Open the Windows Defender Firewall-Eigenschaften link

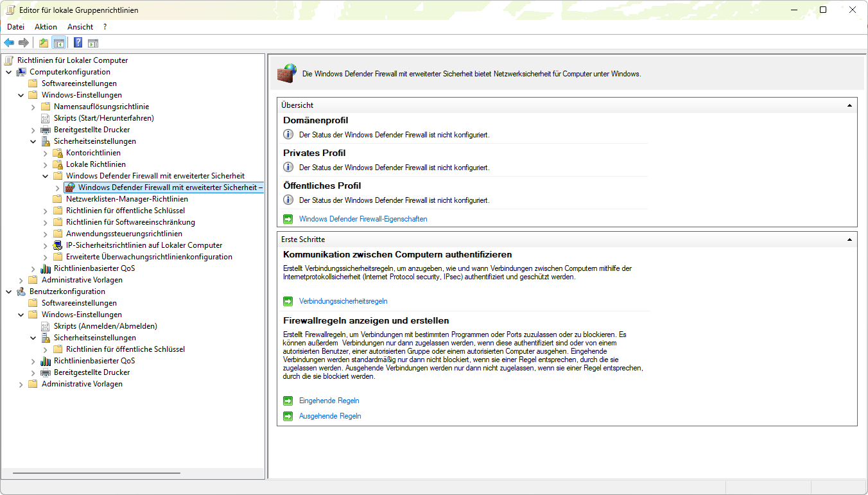point(363,219)
